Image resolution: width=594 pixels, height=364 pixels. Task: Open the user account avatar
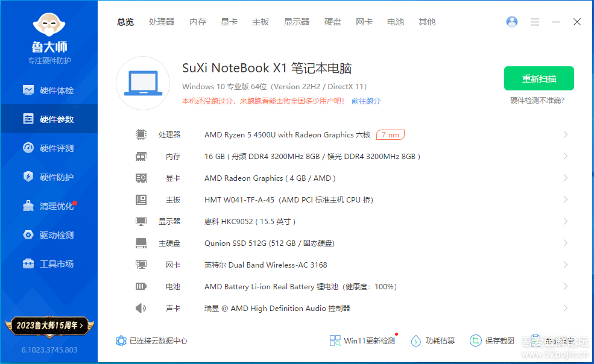click(x=512, y=22)
